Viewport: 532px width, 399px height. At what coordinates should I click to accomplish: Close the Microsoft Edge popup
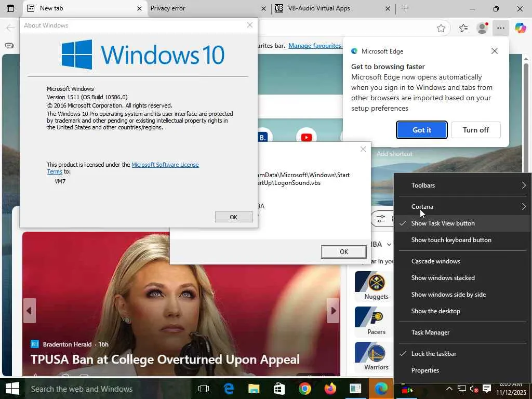[495, 51]
